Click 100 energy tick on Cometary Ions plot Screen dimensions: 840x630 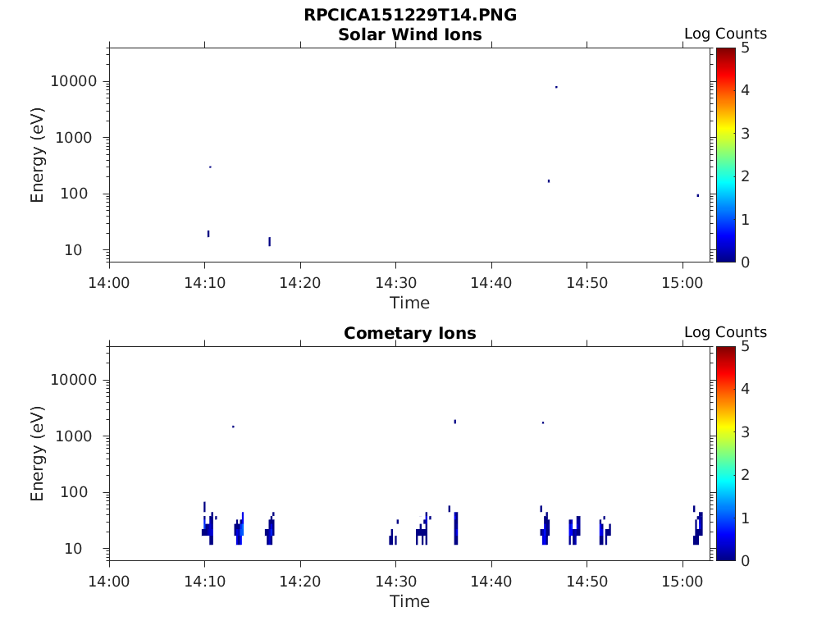click(x=74, y=492)
